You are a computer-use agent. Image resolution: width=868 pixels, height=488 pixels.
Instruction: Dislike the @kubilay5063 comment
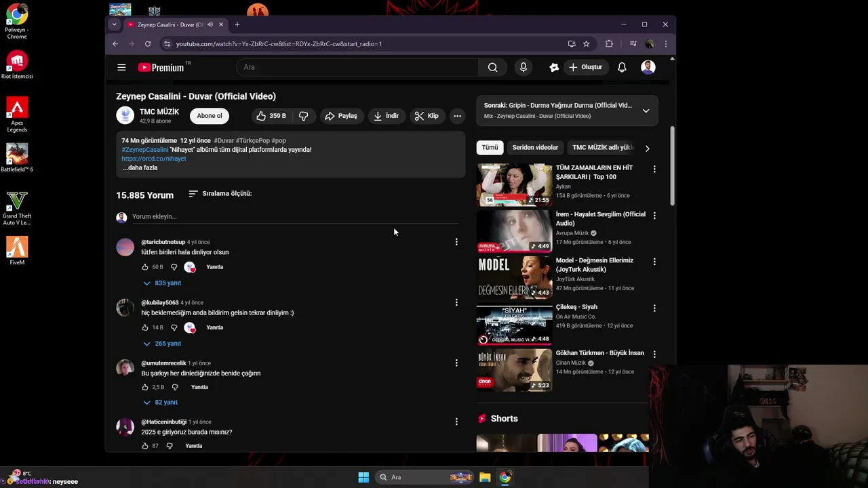tap(174, 327)
